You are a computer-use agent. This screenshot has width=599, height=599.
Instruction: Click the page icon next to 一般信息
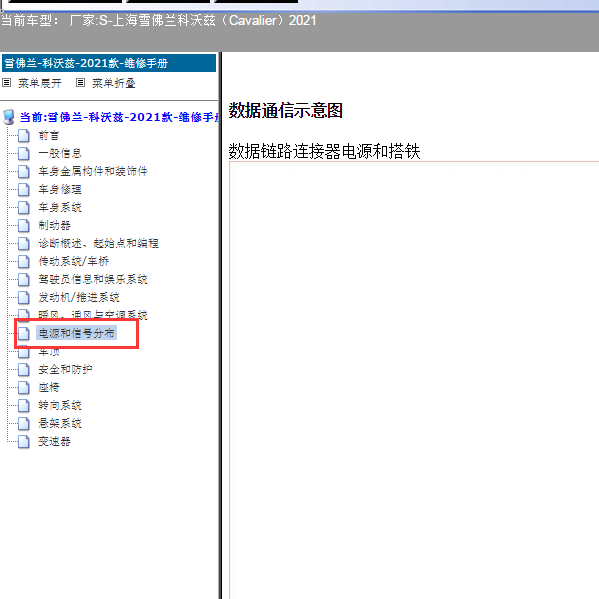pos(24,153)
